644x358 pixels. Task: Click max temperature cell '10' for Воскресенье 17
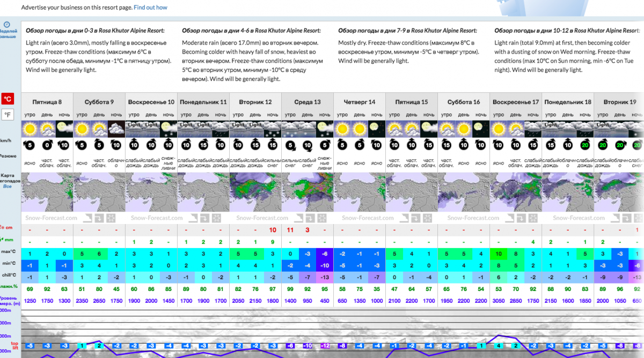click(x=498, y=253)
